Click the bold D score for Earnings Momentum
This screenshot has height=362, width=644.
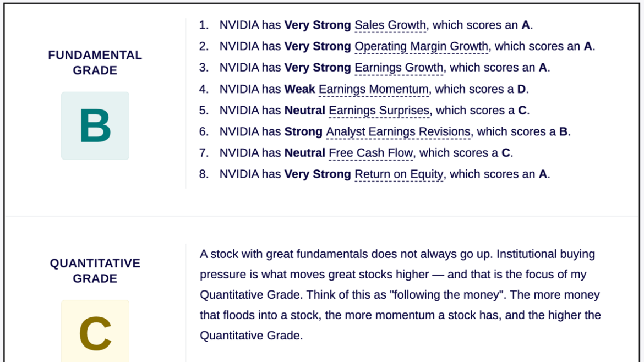tap(522, 89)
